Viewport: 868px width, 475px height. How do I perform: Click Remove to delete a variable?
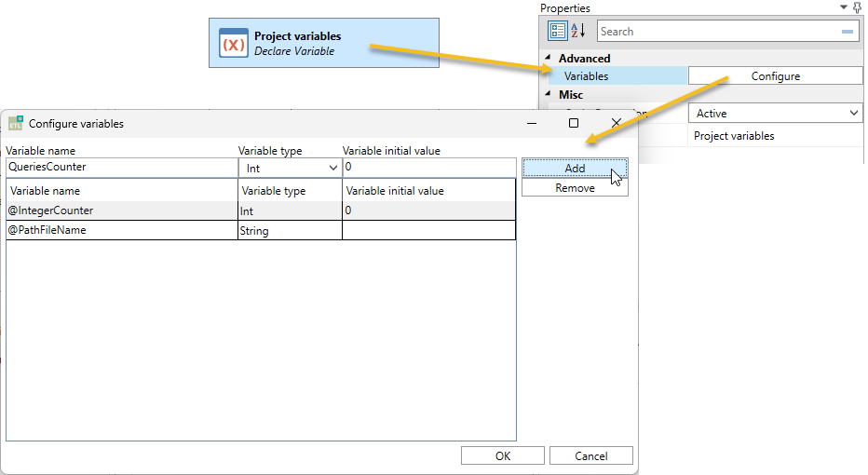click(575, 188)
